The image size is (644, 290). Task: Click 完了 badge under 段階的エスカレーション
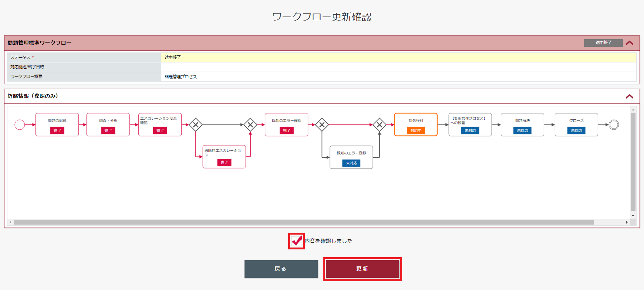point(224,162)
